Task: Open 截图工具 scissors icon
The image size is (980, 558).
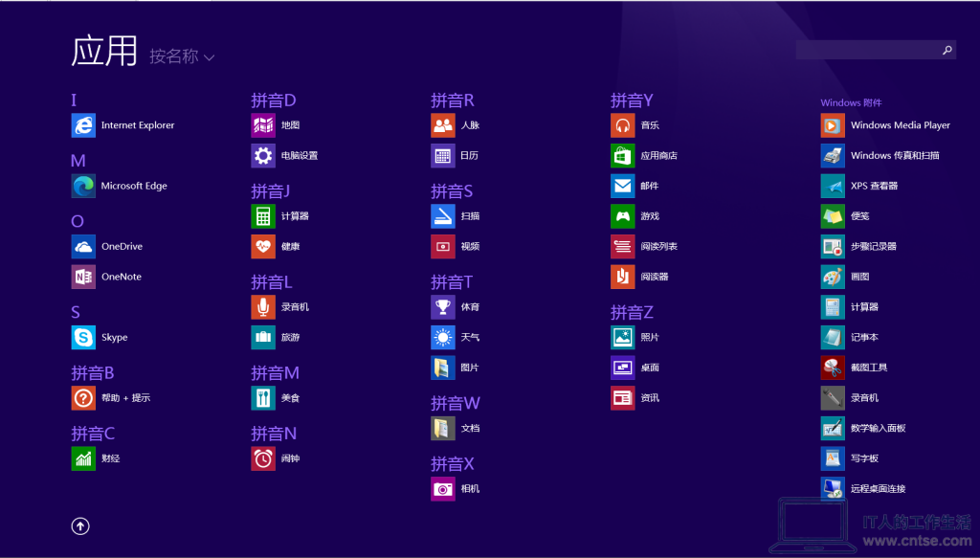Action: (833, 368)
